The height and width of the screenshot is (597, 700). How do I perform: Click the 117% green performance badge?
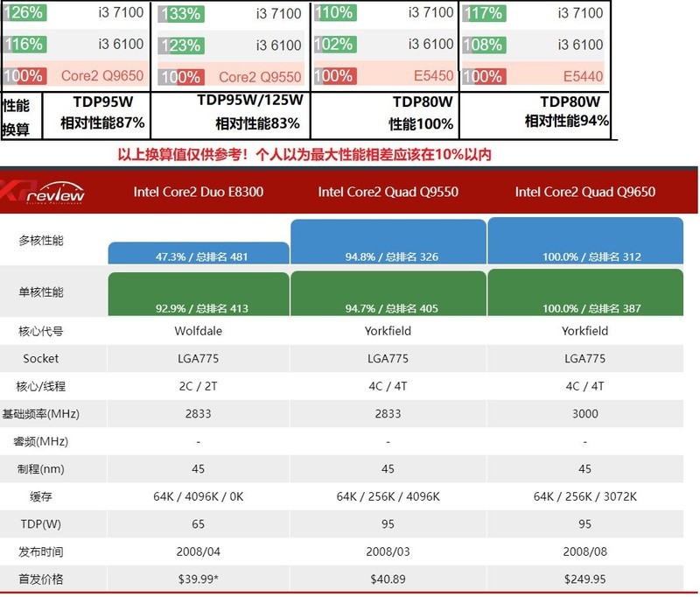click(x=485, y=13)
